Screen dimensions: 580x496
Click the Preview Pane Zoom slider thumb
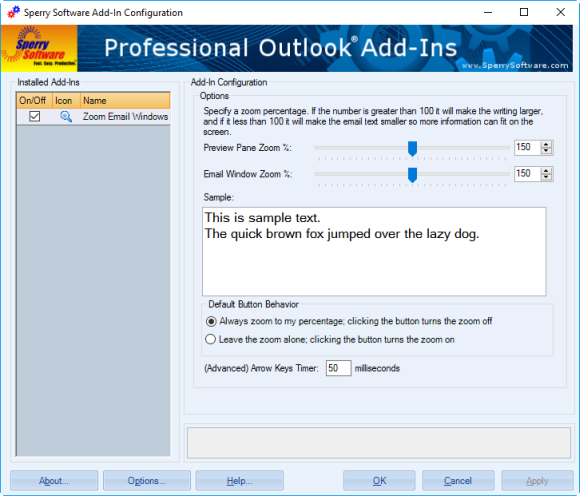click(x=412, y=148)
